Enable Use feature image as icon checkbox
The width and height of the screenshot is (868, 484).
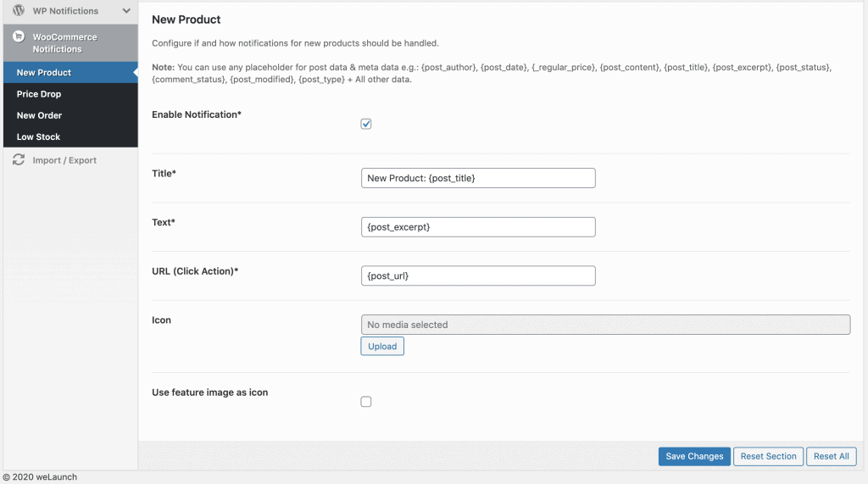coord(366,402)
